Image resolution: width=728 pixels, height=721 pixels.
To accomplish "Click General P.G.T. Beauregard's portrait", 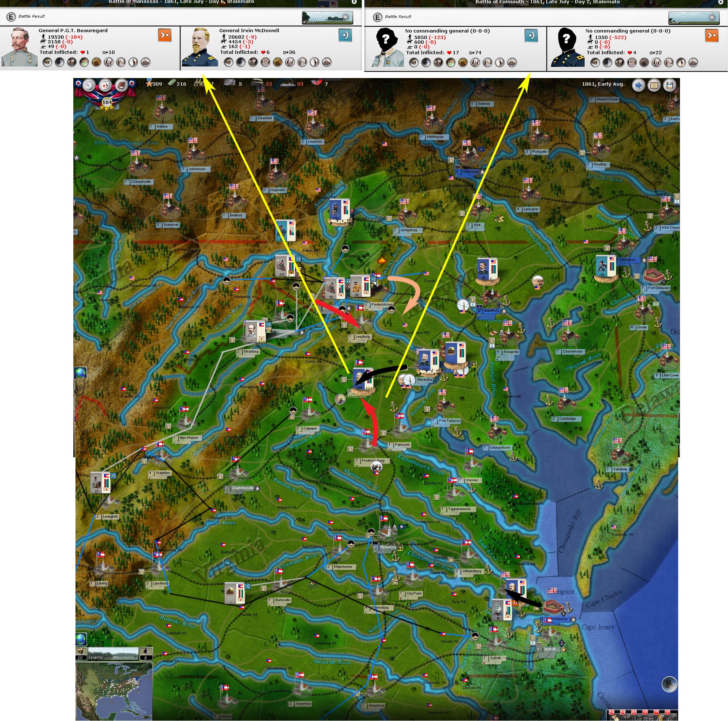I will tap(19, 47).
